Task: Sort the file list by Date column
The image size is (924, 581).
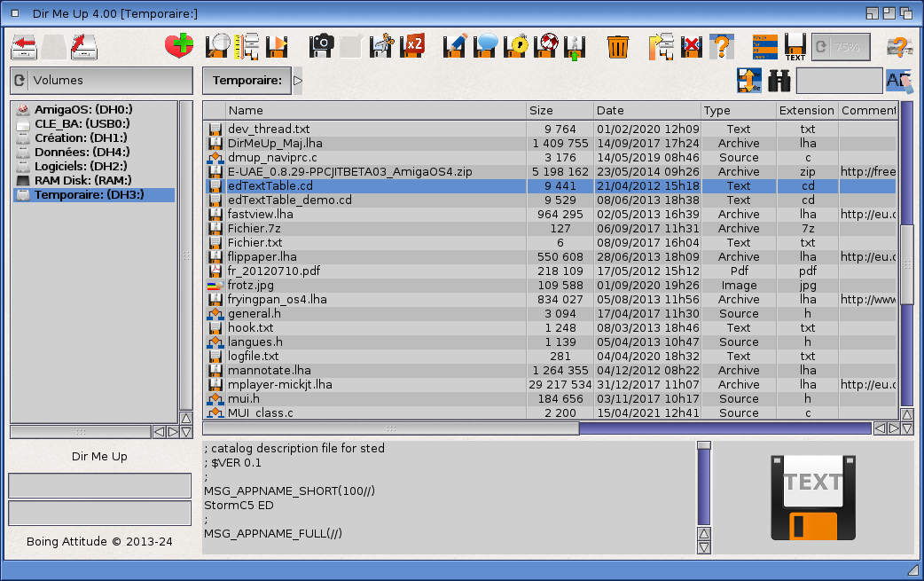Action: tap(646, 111)
